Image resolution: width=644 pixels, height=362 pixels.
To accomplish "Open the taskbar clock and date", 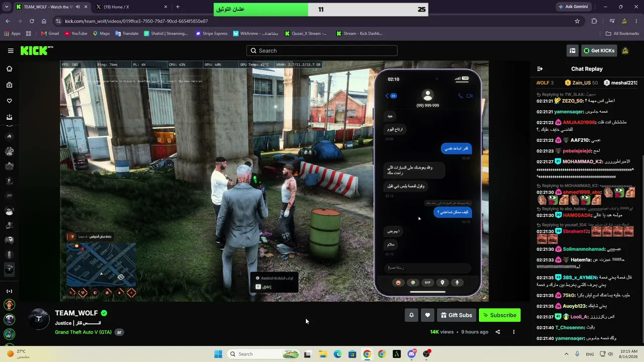I will pos(628,354).
